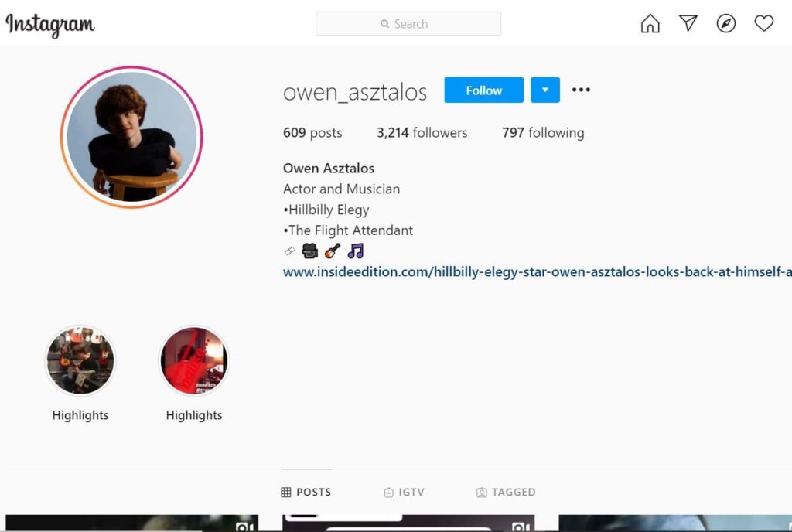Open the red-tinted Highlights story
Screen dimensions: 792x532
point(194,360)
